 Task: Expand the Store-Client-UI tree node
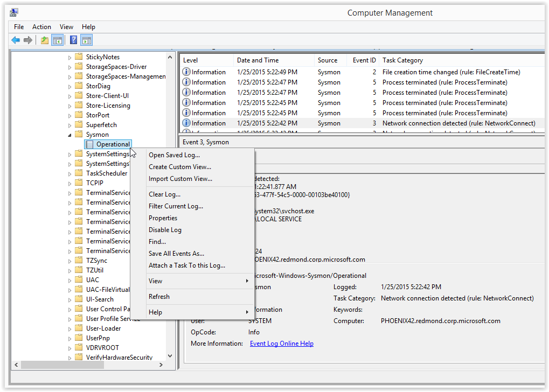coord(70,96)
